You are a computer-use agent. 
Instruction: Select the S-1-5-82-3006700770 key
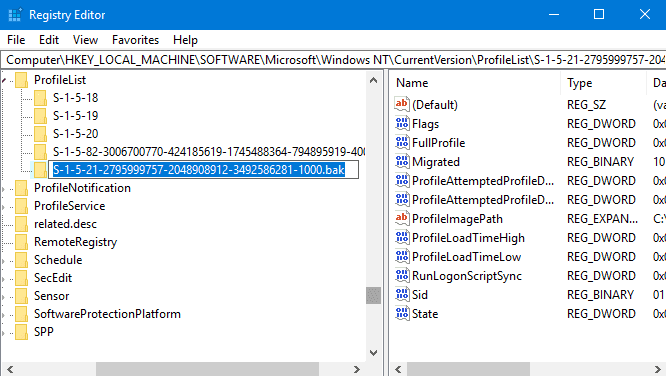[x=209, y=152]
